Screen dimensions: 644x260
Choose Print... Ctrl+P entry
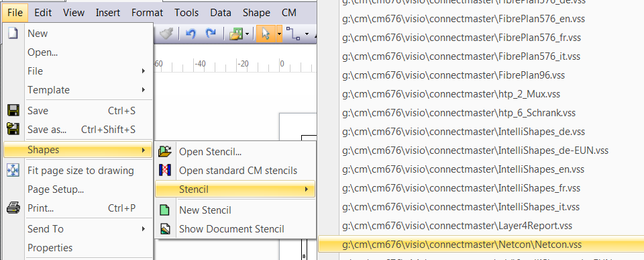[x=78, y=208]
